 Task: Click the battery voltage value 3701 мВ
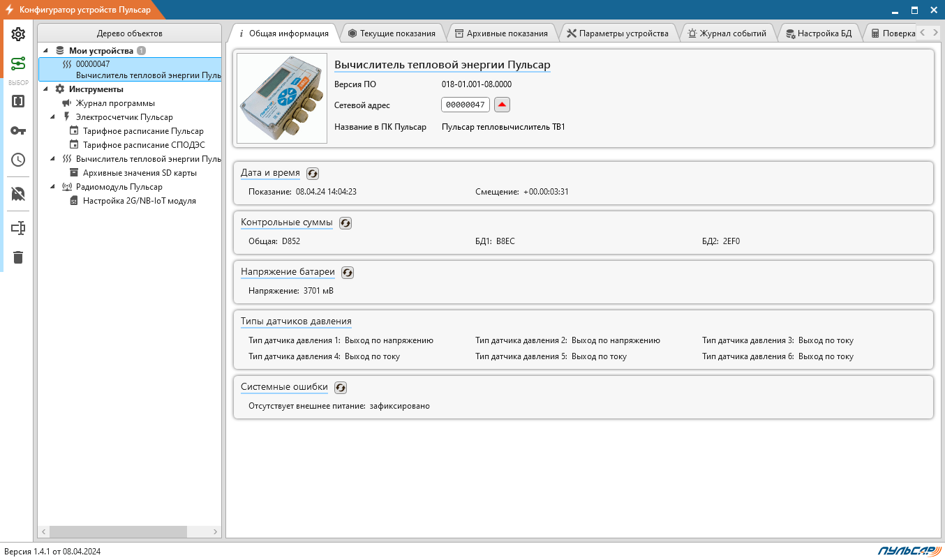(x=318, y=291)
